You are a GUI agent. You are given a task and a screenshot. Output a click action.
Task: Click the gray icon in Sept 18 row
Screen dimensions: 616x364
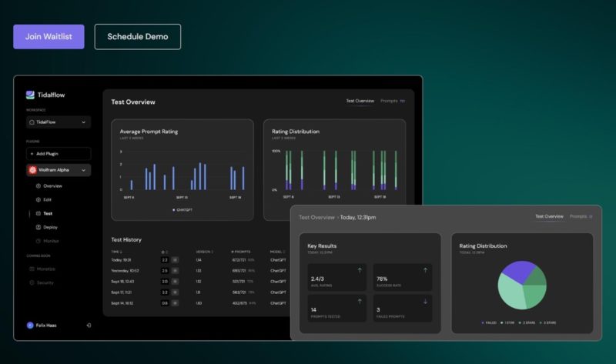pyautogui.click(x=175, y=282)
